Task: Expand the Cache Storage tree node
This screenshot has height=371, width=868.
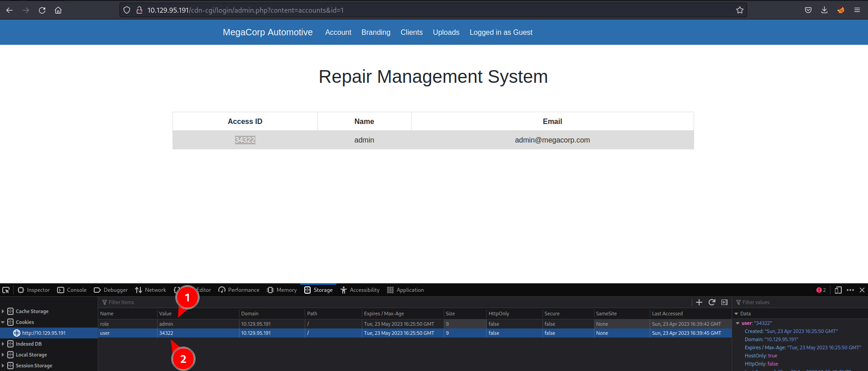Action: pos(3,311)
